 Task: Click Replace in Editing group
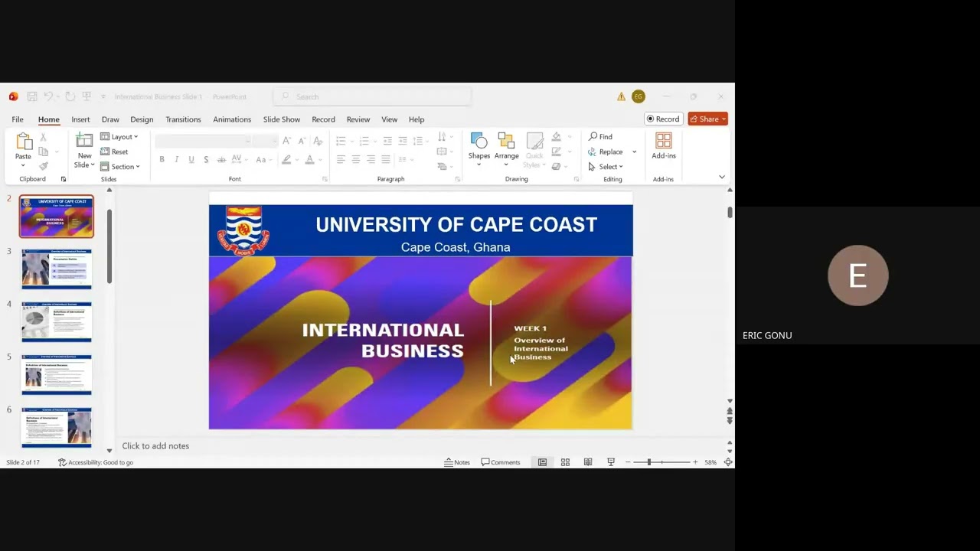coord(606,152)
